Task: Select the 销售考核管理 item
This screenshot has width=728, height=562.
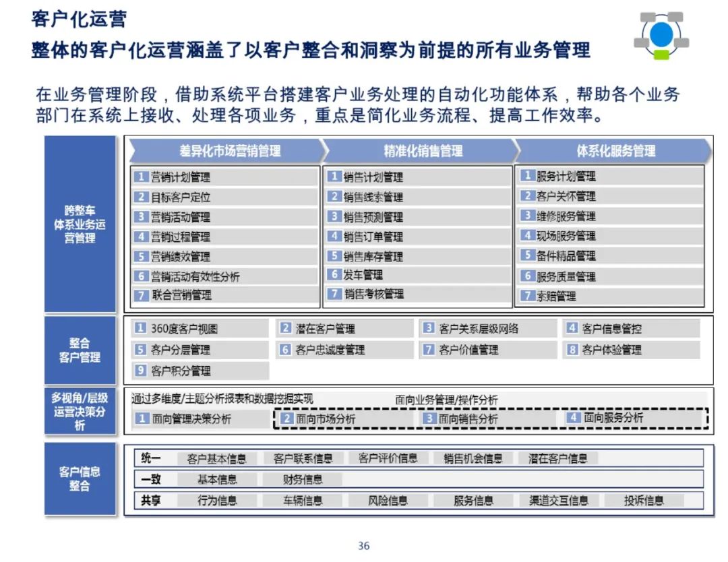Action: click(418, 294)
